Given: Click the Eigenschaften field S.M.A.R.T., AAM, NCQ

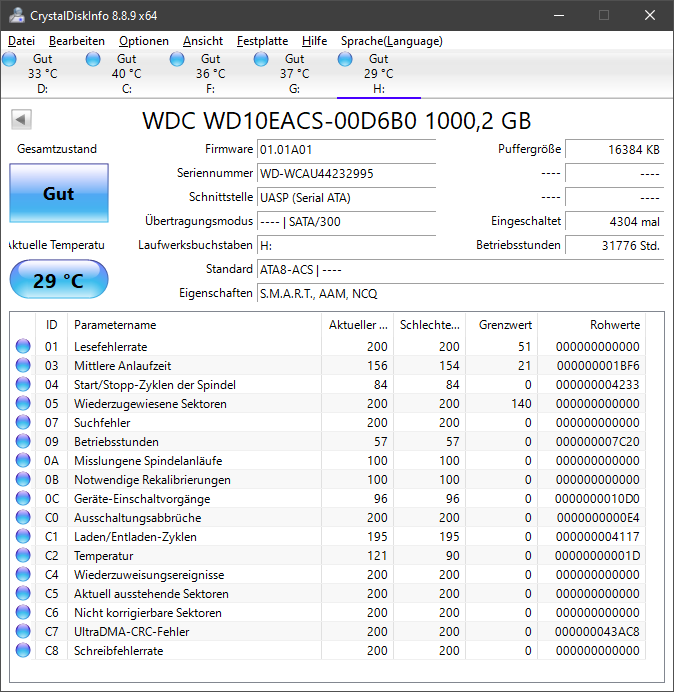Looking at the screenshot, I should coord(460,293).
